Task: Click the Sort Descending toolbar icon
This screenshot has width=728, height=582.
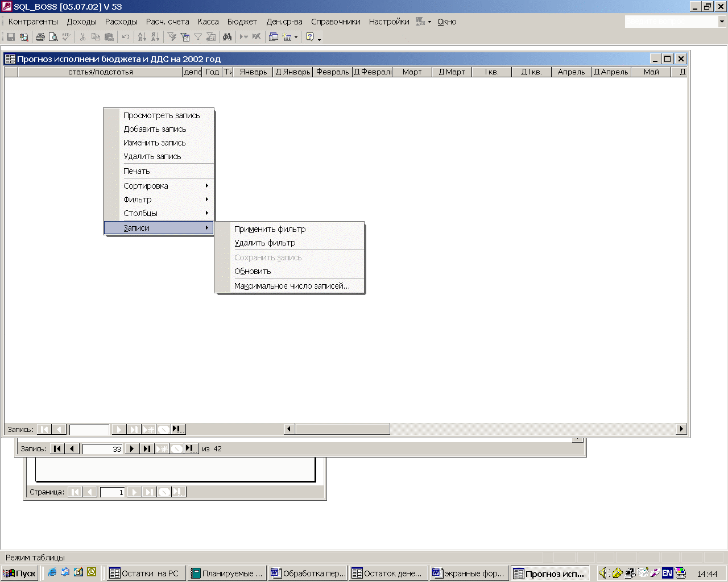Action: (x=155, y=37)
